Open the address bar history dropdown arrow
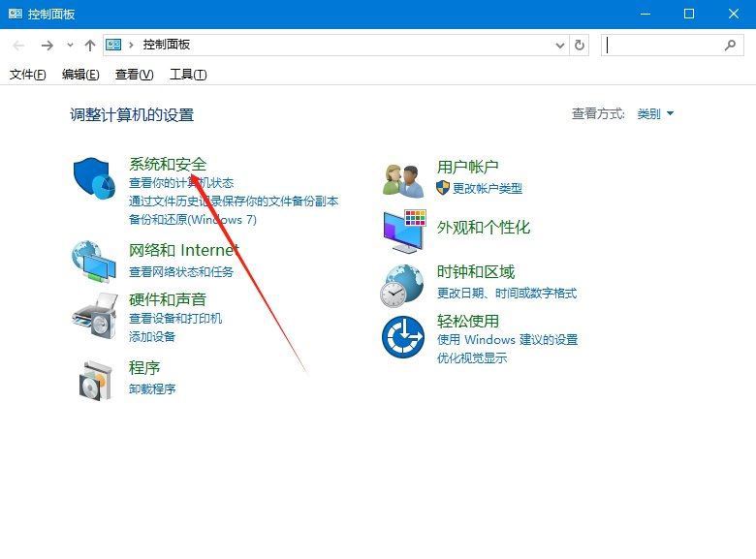The width and height of the screenshot is (756, 559). pos(559,45)
